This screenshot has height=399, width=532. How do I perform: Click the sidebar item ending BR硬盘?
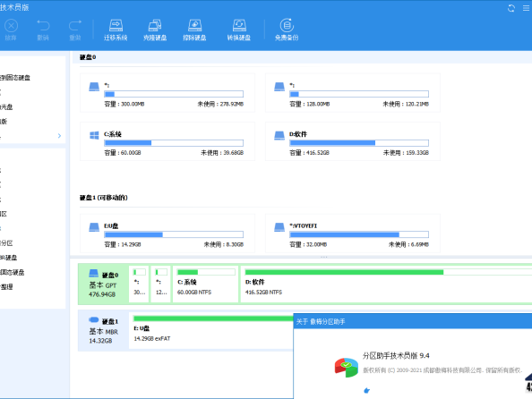pos(8,258)
